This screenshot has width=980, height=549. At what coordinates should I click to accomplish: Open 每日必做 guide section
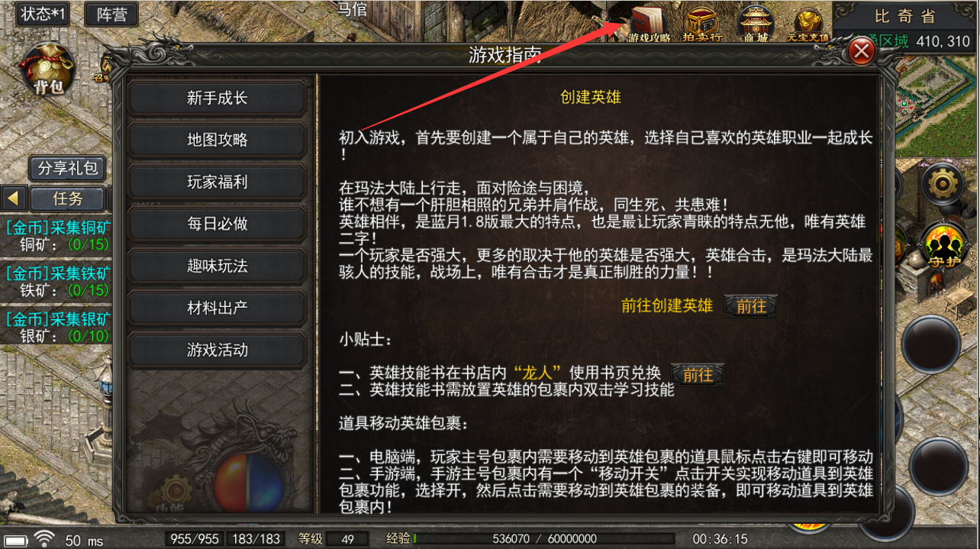click(x=218, y=224)
